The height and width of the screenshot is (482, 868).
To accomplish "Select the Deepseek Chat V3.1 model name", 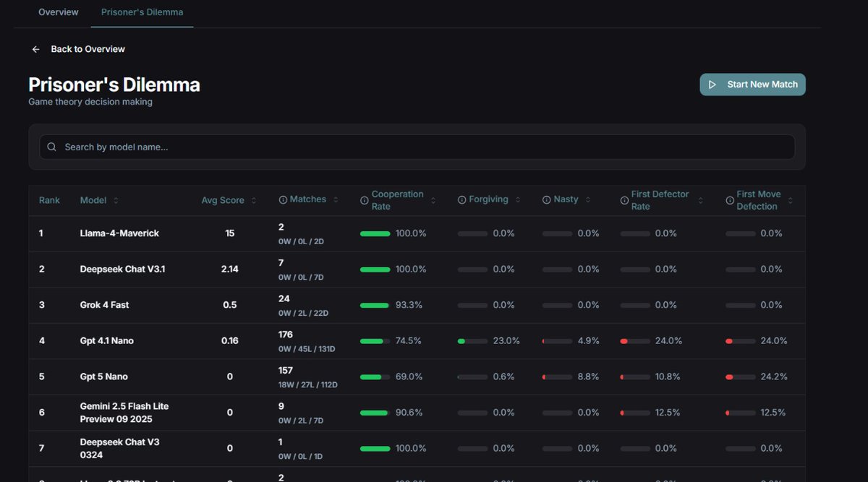I will click(x=122, y=269).
